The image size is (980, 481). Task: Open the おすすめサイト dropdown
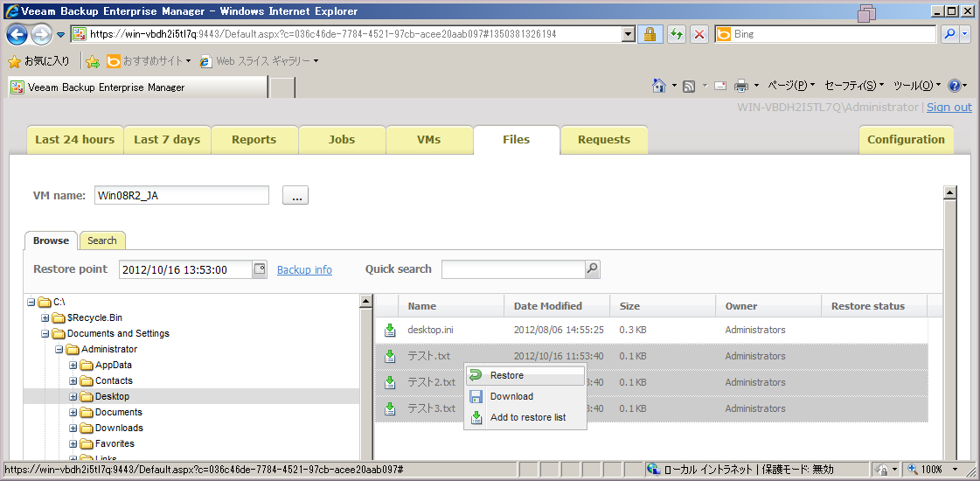tap(188, 61)
